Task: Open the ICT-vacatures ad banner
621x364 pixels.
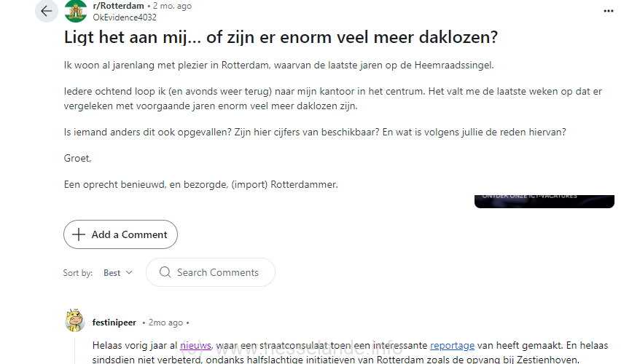Action: [544, 202]
